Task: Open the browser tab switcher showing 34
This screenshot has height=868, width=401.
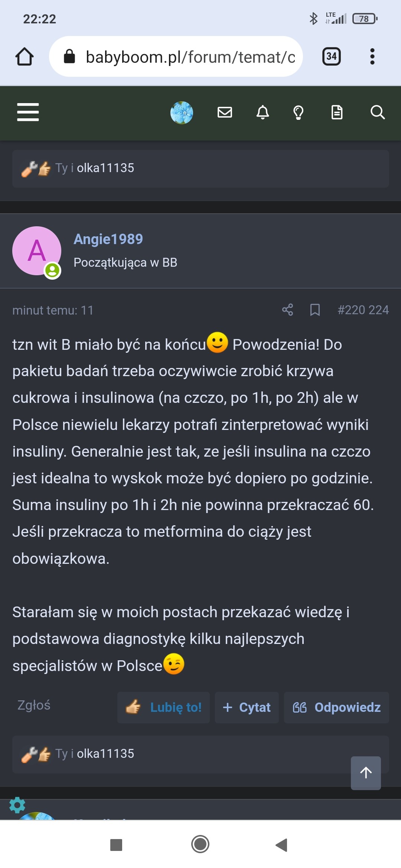Action: coord(331,56)
